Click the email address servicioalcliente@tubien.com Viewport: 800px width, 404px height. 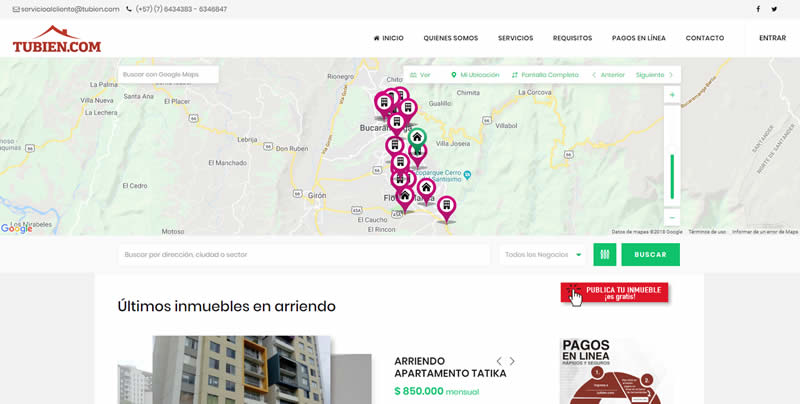click(66, 9)
